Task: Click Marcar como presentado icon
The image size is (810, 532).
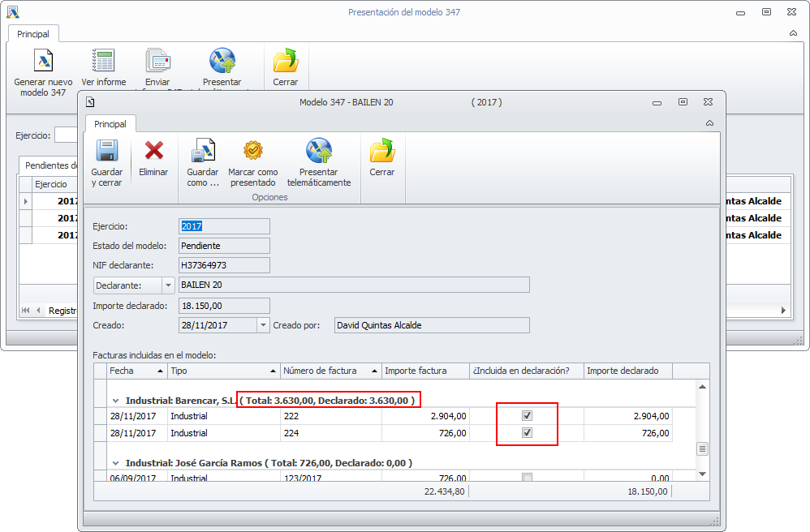Action: (252, 152)
